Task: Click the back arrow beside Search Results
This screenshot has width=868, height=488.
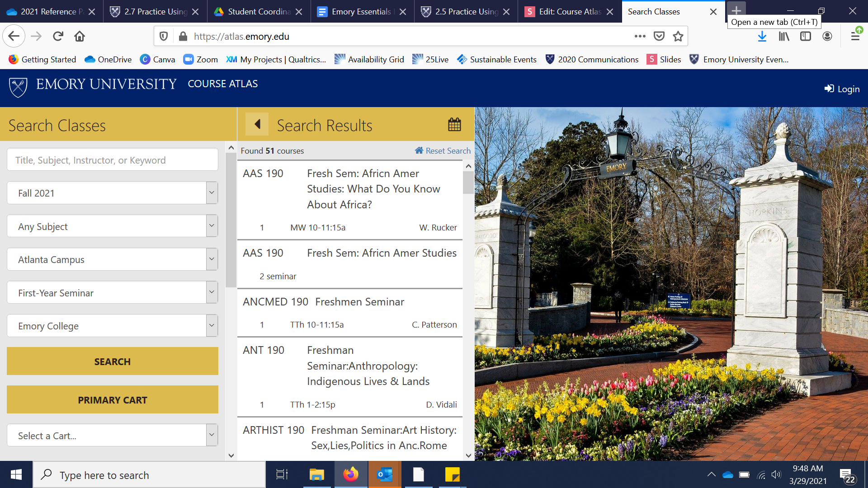Action: tap(257, 124)
